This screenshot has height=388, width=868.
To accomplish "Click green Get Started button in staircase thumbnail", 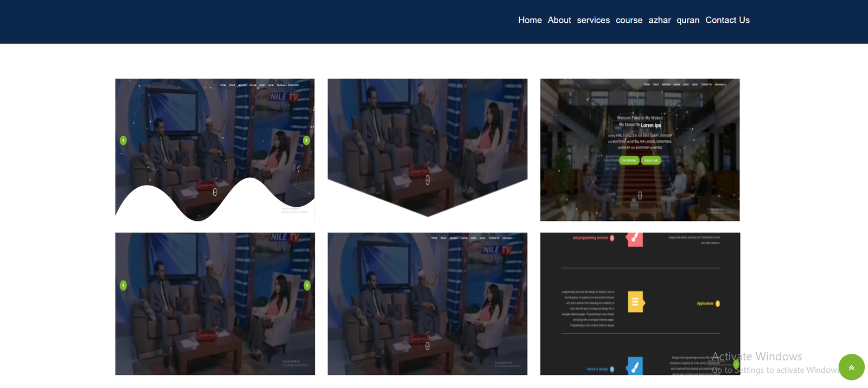I will point(629,161).
